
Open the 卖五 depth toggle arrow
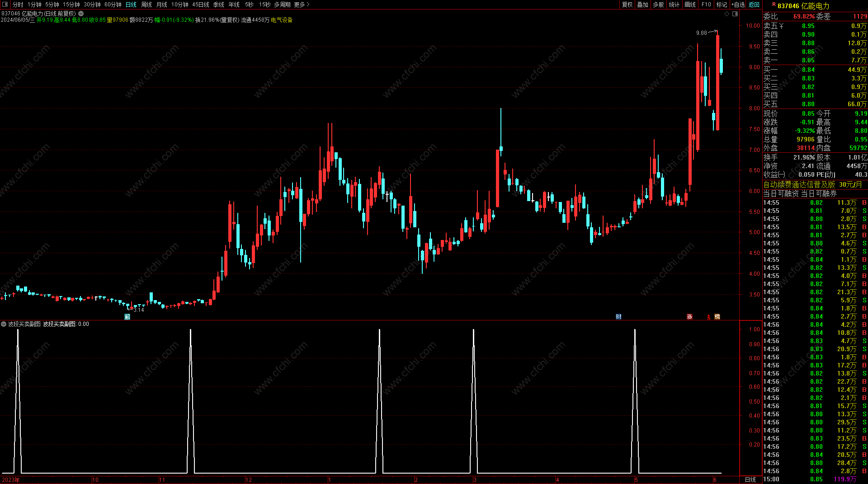pos(781,26)
